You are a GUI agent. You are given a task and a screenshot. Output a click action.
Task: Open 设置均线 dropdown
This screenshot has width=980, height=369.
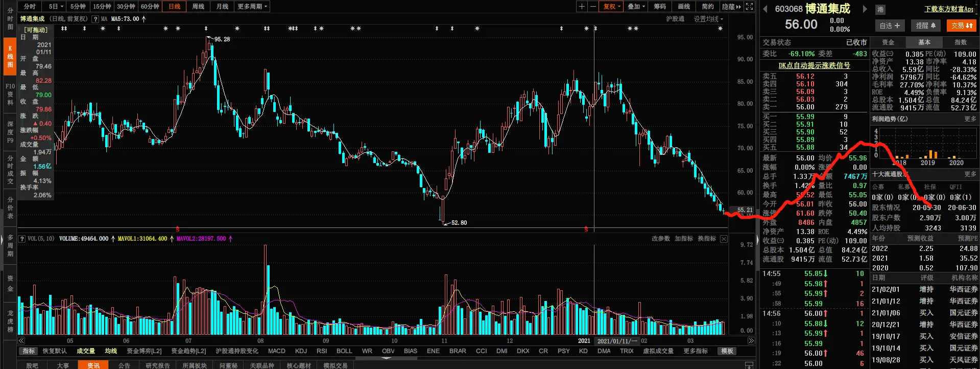708,19
